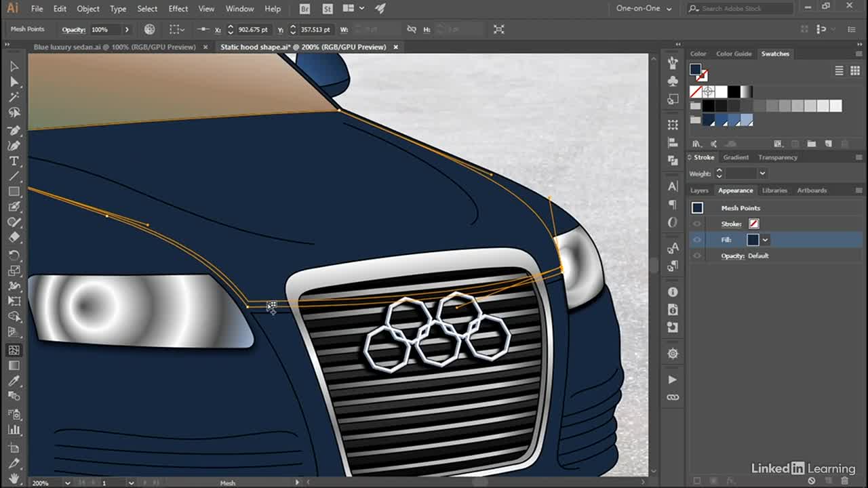868x488 pixels.
Task: Open Adobe Stock via St icon
Action: point(328,9)
